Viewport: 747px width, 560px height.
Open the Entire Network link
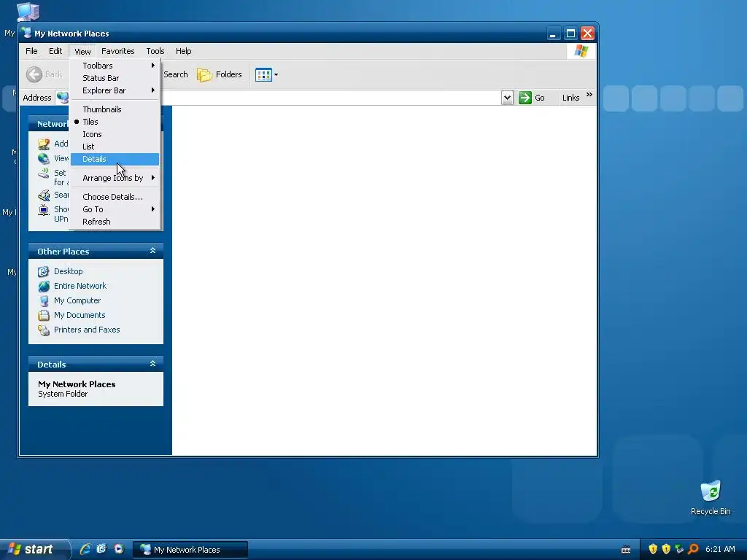point(80,286)
